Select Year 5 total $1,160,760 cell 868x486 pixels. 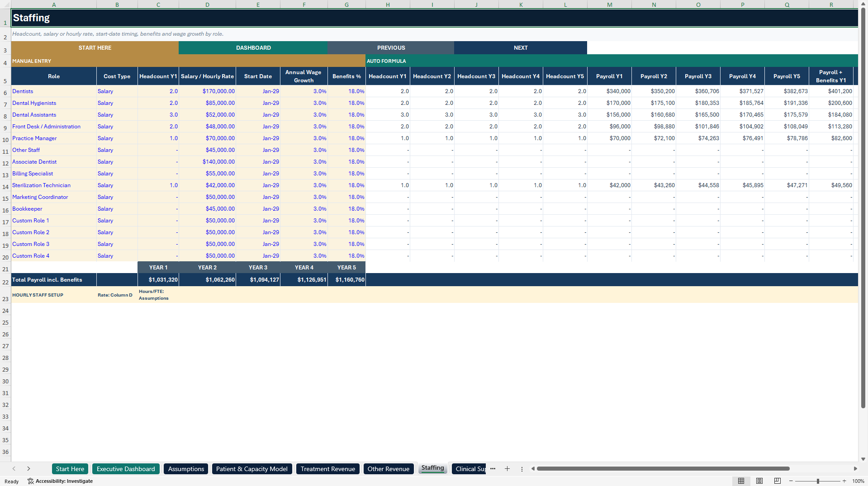click(346, 280)
